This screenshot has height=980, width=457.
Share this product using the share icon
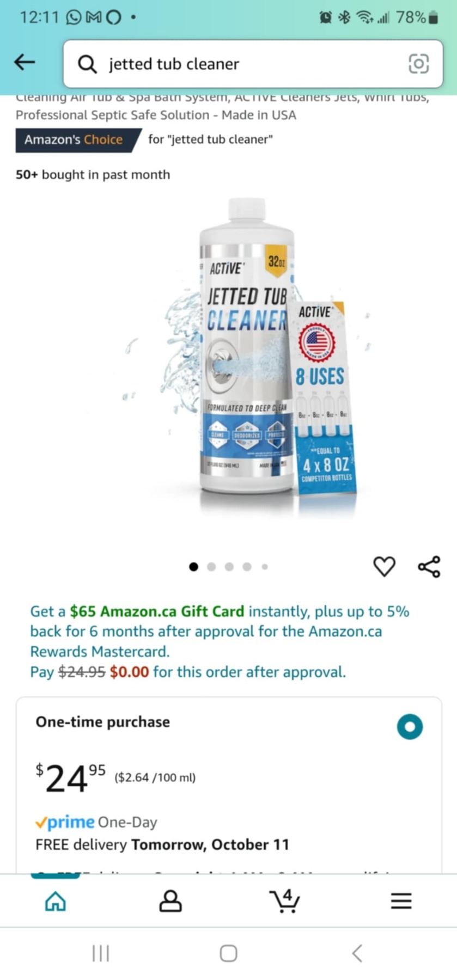pyautogui.click(x=429, y=567)
